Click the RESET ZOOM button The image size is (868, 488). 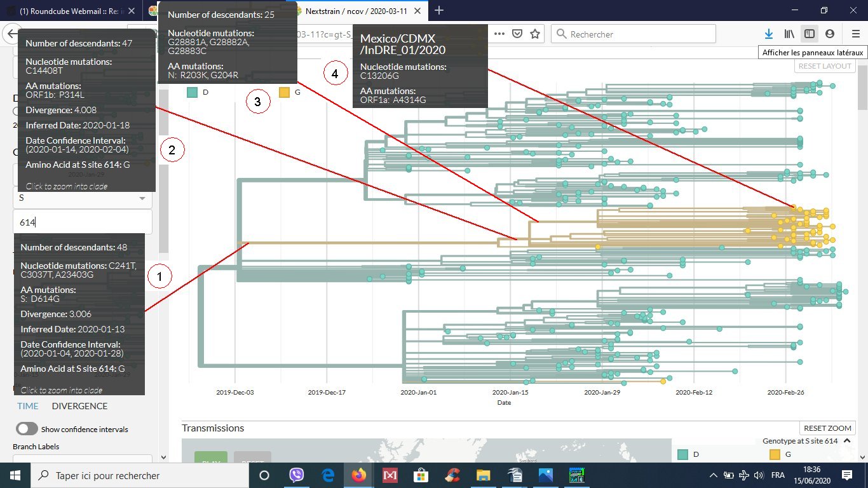tap(827, 428)
